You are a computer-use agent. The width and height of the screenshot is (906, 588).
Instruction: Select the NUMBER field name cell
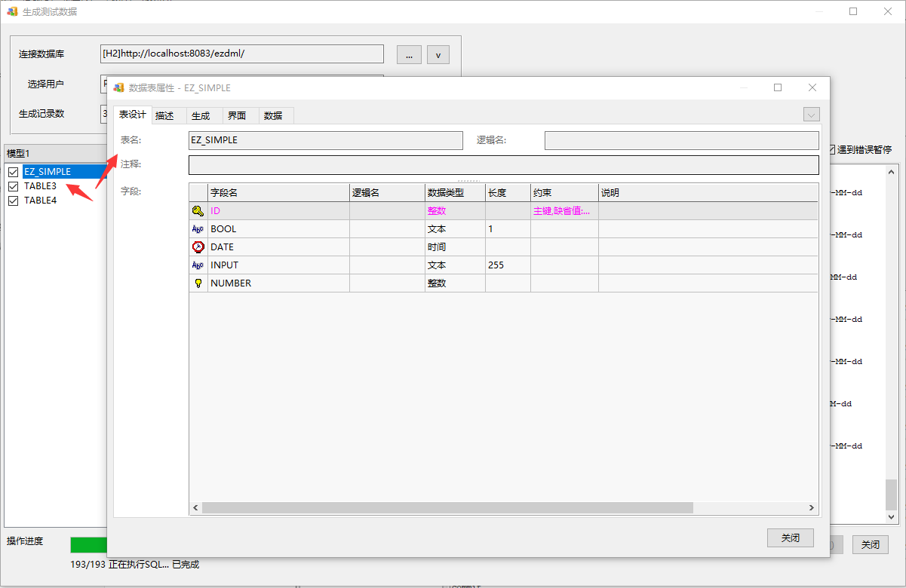coord(278,283)
